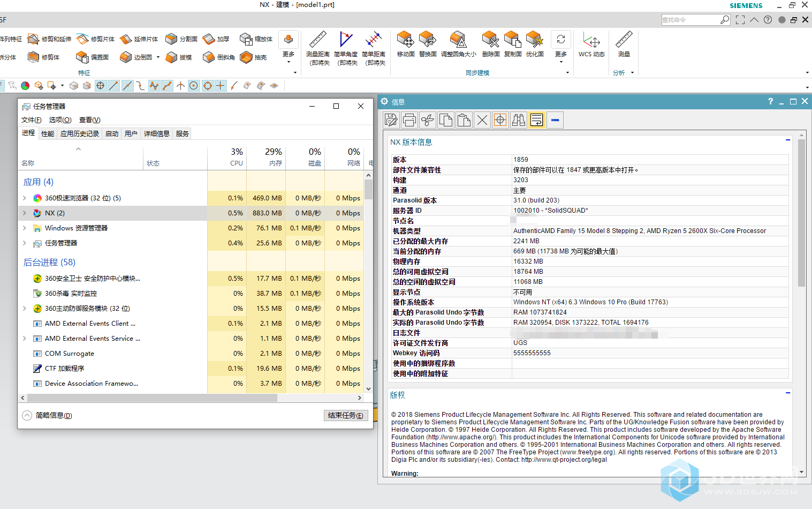Open the 更多 dropdown in the 特征 group
Viewport: 812px width, 509px height.
coord(289,48)
